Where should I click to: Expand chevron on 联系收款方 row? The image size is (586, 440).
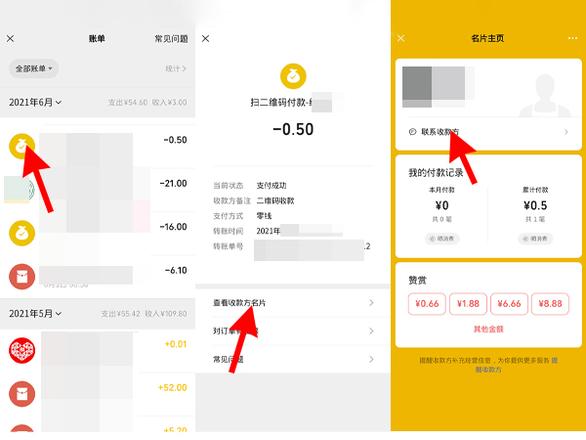point(566,132)
